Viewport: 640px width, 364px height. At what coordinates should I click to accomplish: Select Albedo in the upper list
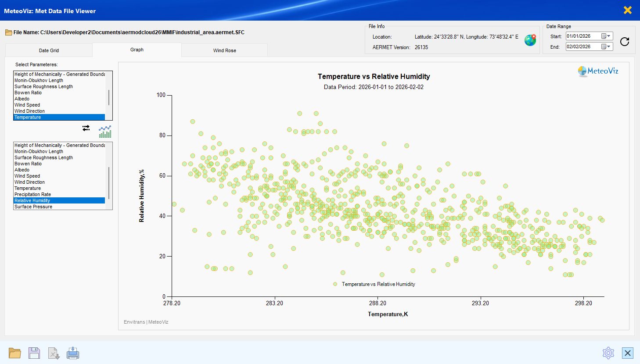59,99
